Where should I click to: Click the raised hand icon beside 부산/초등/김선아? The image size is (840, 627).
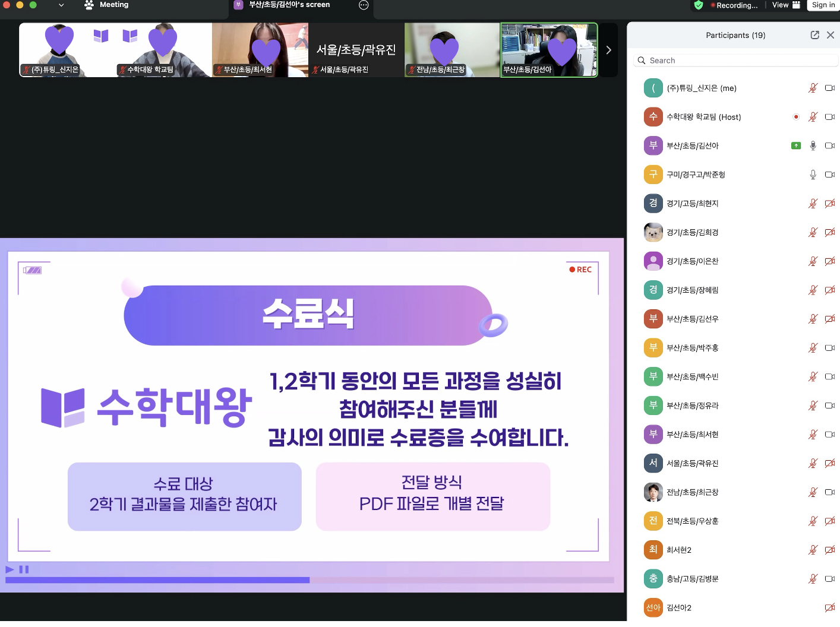796,145
